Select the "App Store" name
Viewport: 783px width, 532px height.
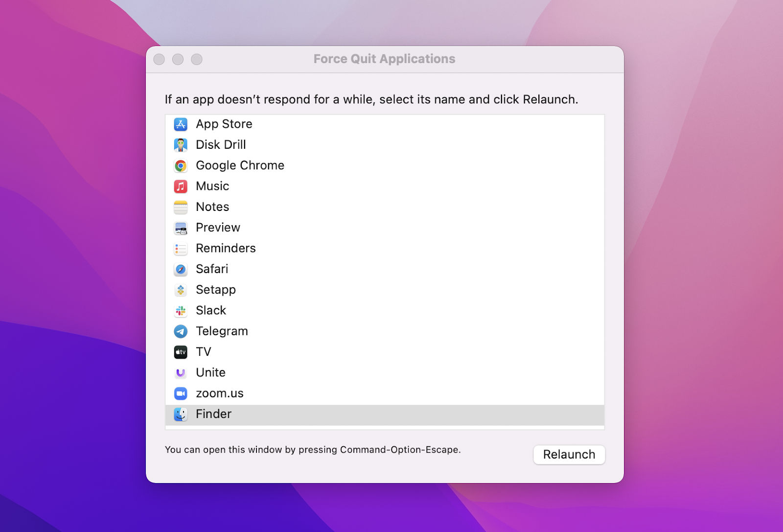[224, 124]
